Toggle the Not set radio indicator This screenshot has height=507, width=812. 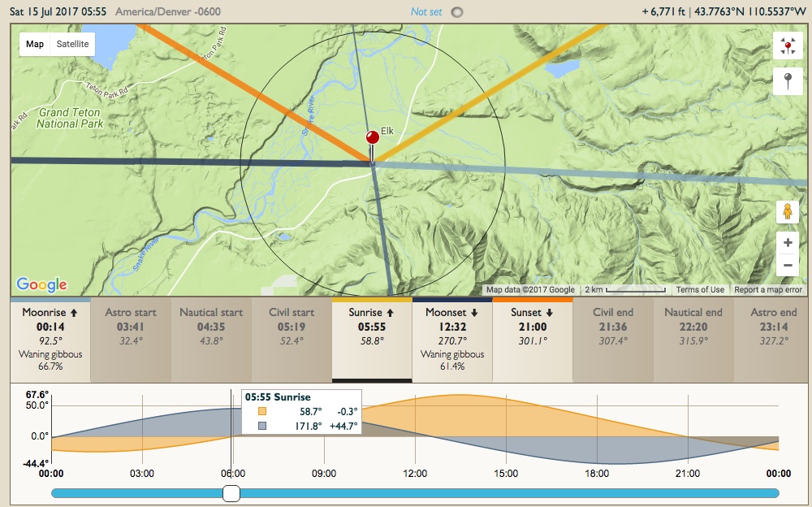tap(458, 12)
